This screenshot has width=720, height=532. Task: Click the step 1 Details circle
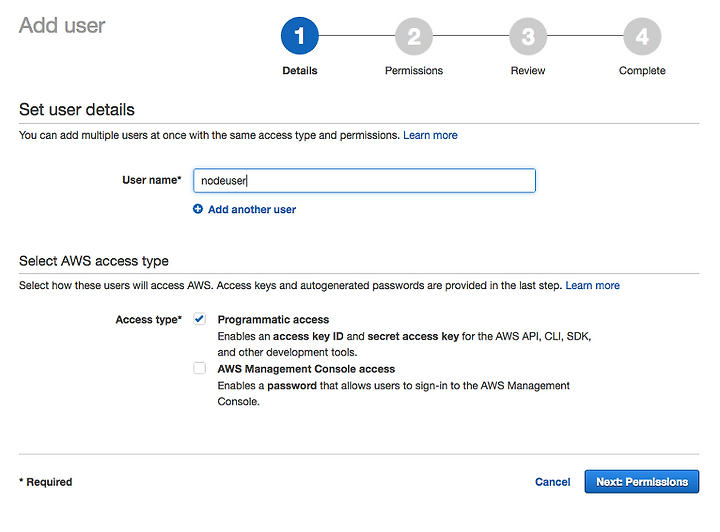[300, 36]
